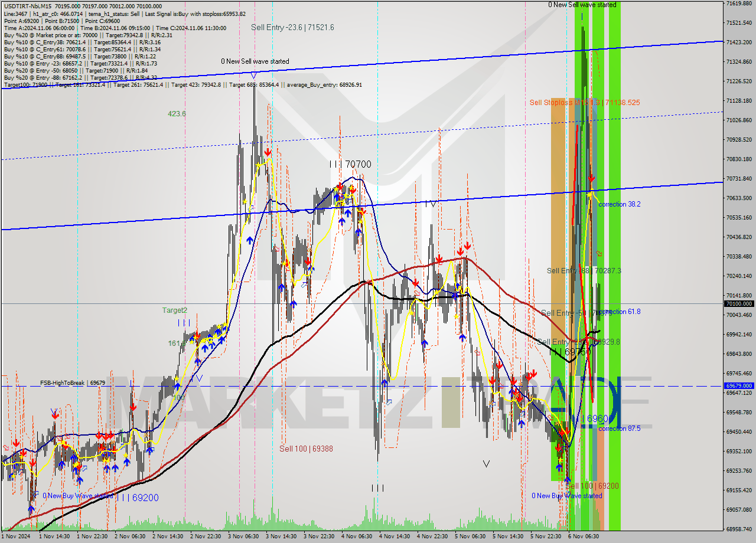Select the 'Buy %20 @ Entry -50' line
756x543 pixels.
(76, 70)
